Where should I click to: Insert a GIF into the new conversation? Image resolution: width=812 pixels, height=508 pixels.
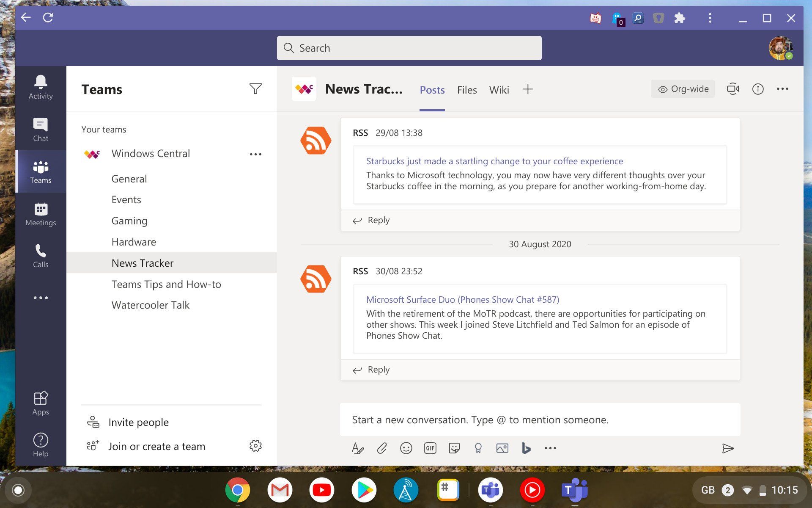[430, 447]
